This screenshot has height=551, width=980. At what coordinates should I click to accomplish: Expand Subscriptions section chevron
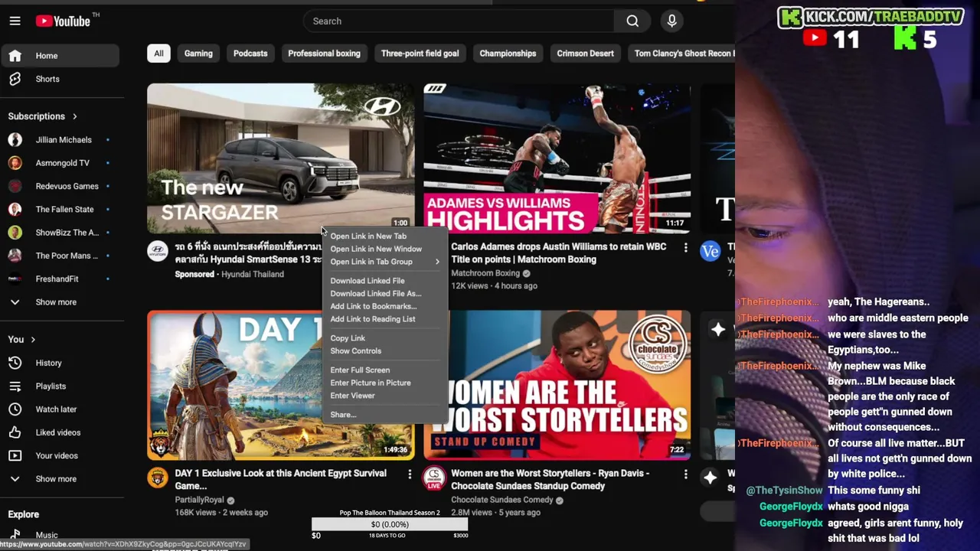coord(74,116)
